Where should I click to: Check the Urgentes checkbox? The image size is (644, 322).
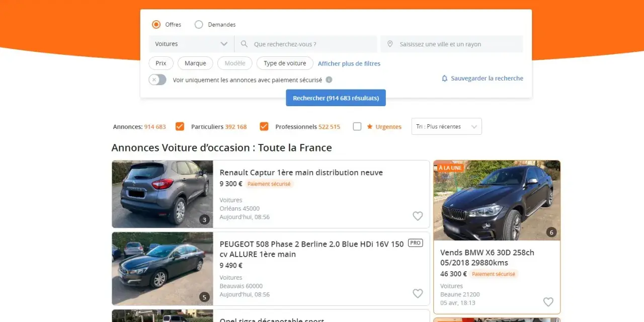[x=357, y=127]
